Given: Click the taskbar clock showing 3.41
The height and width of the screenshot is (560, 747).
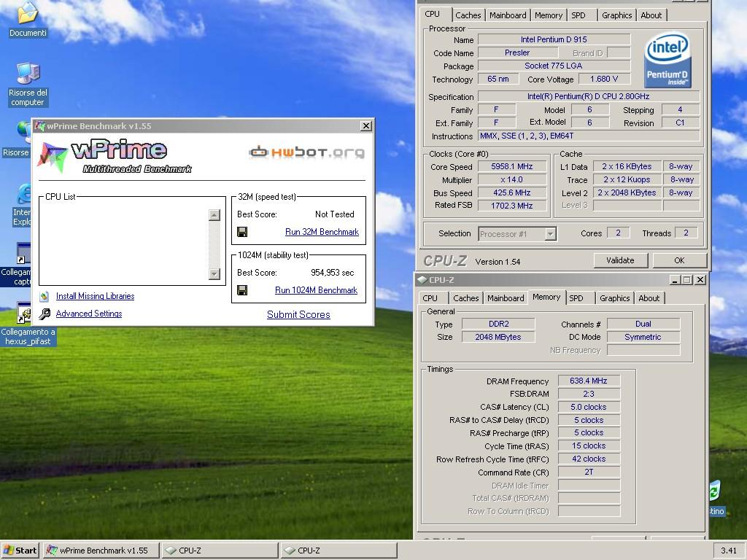Looking at the screenshot, I should coord(729,551).
